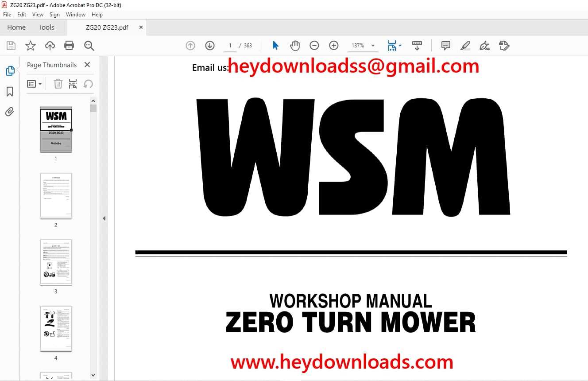588x381 pixels.
Task: Choose the arrow Selection tool
Action: click(x=275, y=46)
